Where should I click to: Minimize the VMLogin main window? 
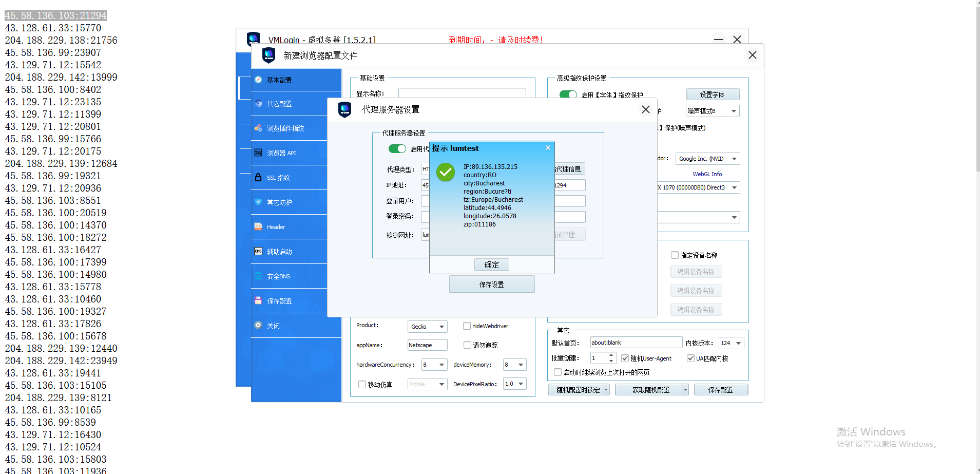[719, 40]
